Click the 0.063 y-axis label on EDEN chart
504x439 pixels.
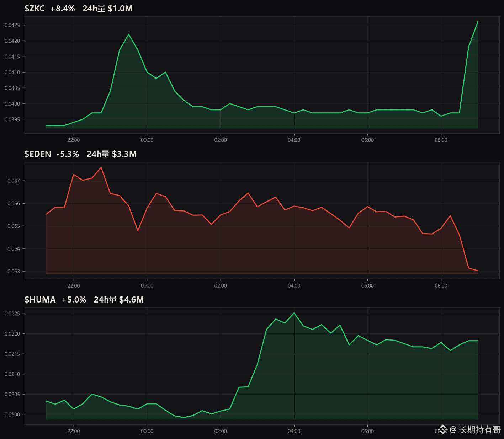pos(14,271)
